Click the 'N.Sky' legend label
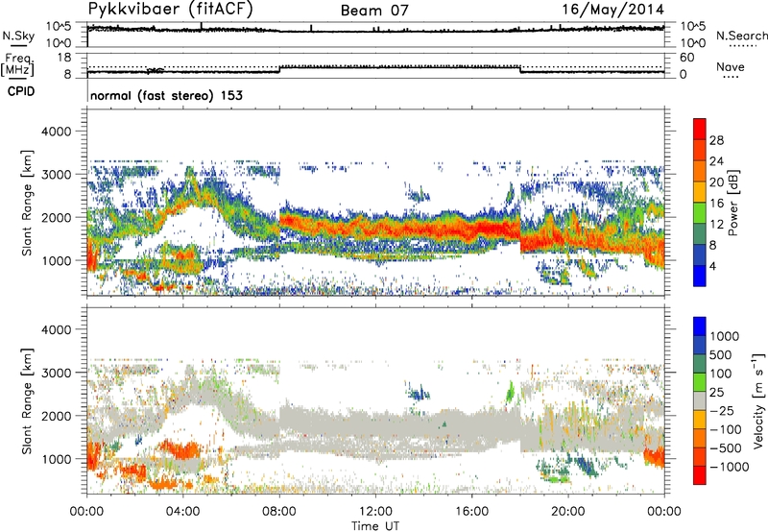768x532 pixels. (18, 36)
